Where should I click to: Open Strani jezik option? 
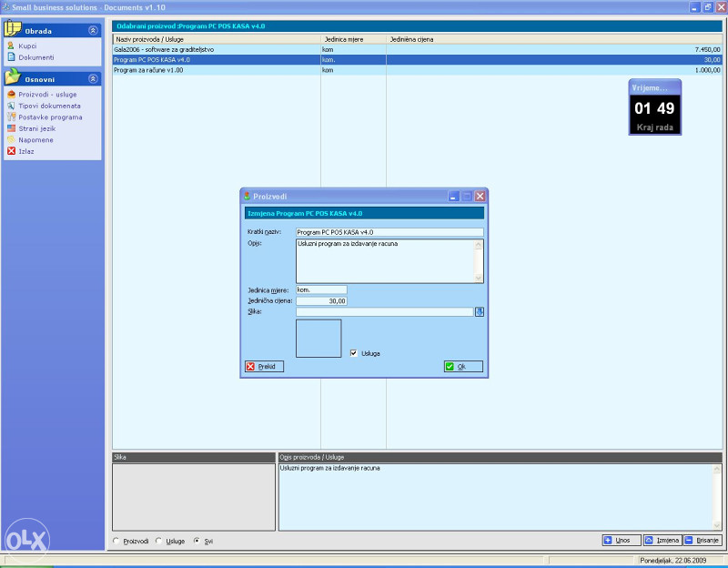coord(36,128)
